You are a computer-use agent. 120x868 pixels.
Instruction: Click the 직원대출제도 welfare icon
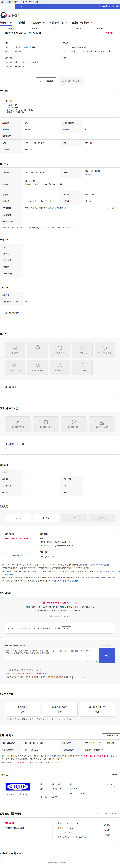tap(38, 368)
